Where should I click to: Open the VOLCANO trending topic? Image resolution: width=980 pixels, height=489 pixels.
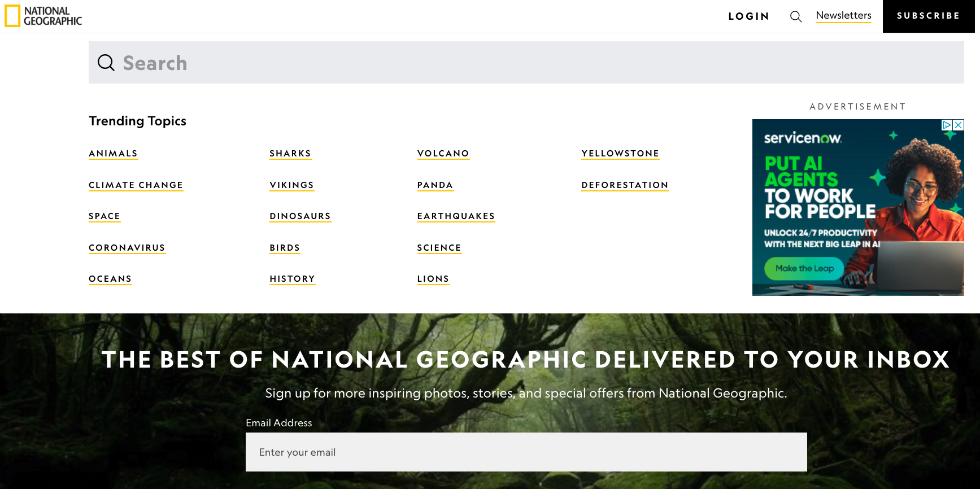point(443,154)
